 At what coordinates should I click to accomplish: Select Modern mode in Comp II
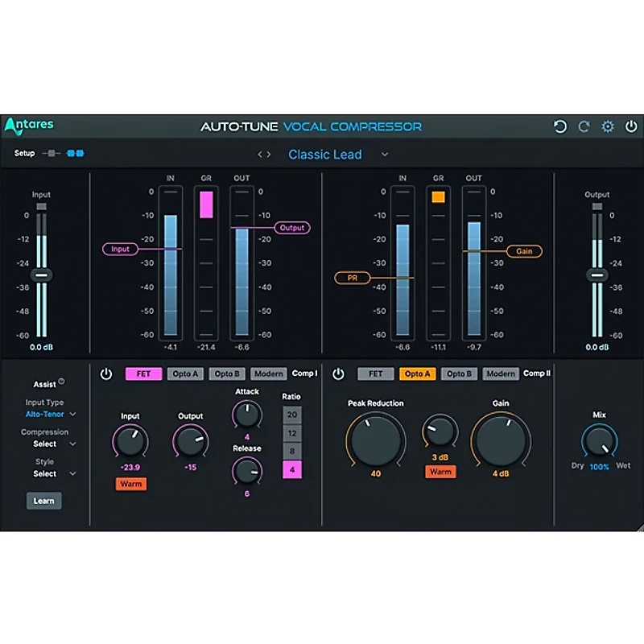(x=501, y=374)
